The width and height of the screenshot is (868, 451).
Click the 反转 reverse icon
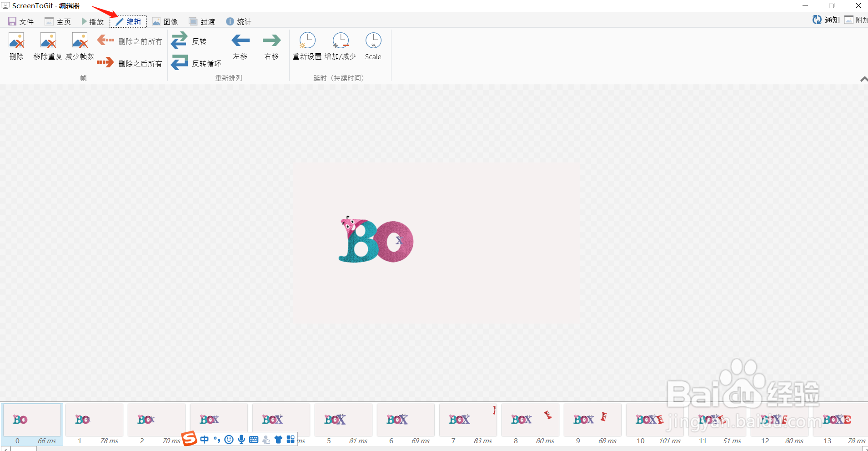179,40
